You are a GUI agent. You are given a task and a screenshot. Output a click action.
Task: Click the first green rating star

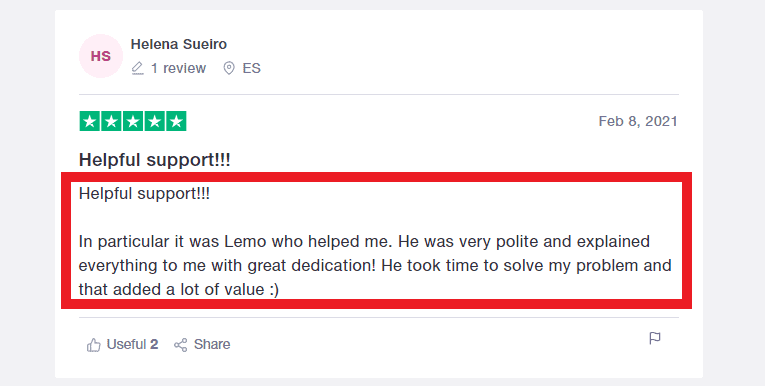pyautogui.click(x=90, y=122)
